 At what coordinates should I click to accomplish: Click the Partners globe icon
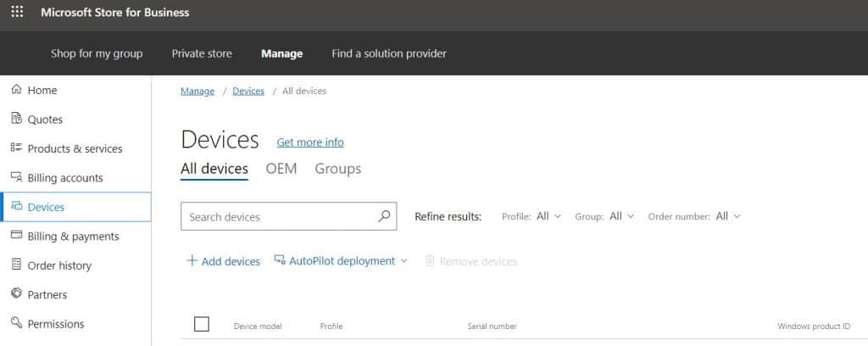click(17, 294)
